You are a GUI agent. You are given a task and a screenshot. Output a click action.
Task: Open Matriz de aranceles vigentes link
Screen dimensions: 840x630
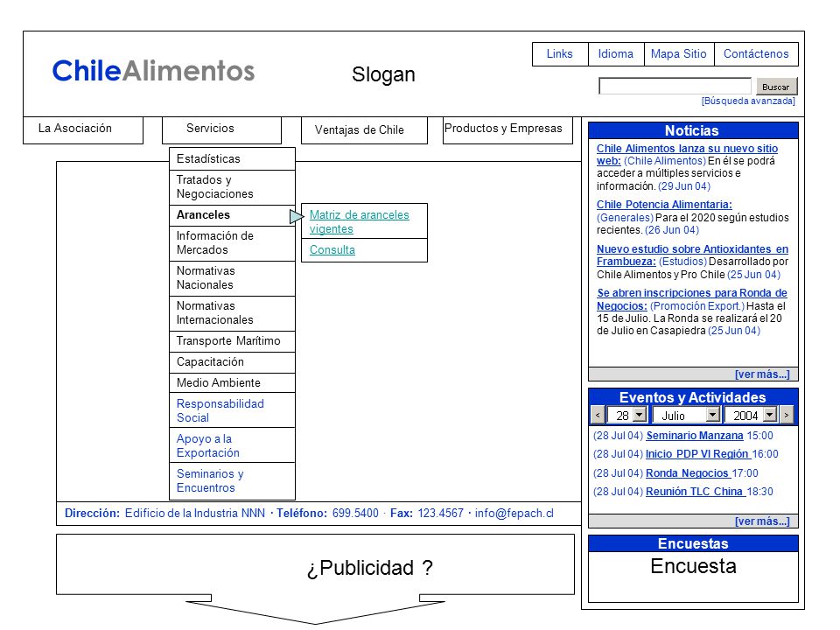359,221
